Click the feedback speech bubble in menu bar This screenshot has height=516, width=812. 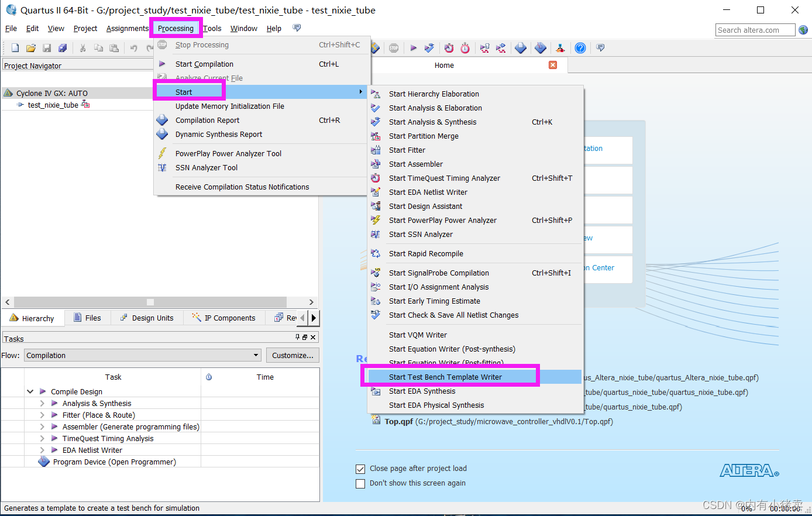click(297, 28)
